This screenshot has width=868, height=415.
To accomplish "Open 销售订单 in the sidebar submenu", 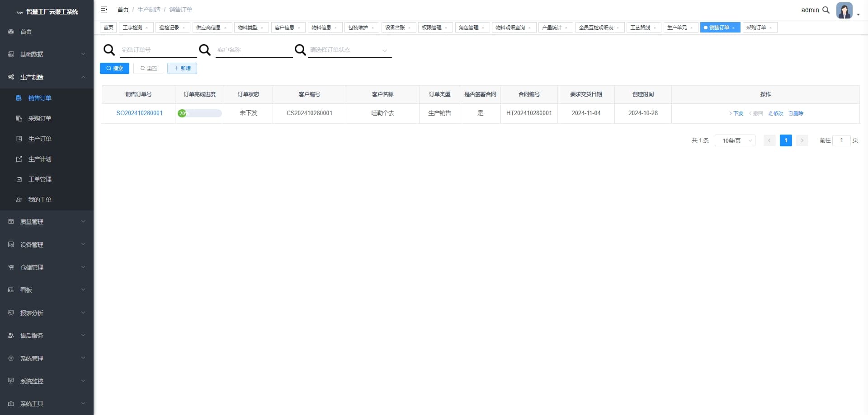I will [47, 98].
